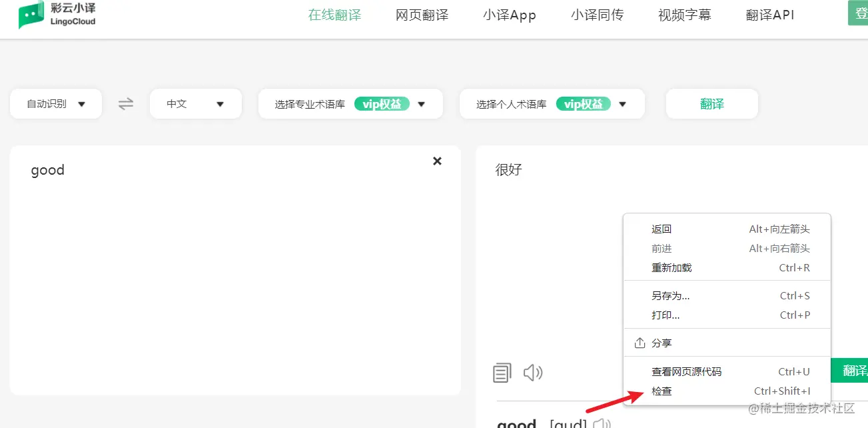Choose 前进 in the context menu
Image resolution: width=868 pixels, height=428 pixels.
727,249
